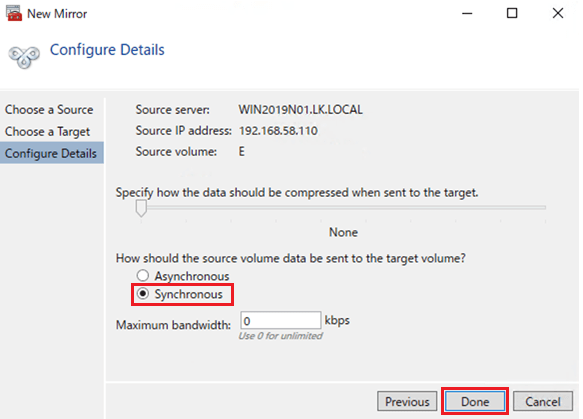The width and height of the screenshot is (583, 419).
Task: Click the compression slider track midpoint
Action: tap(342, 207)
